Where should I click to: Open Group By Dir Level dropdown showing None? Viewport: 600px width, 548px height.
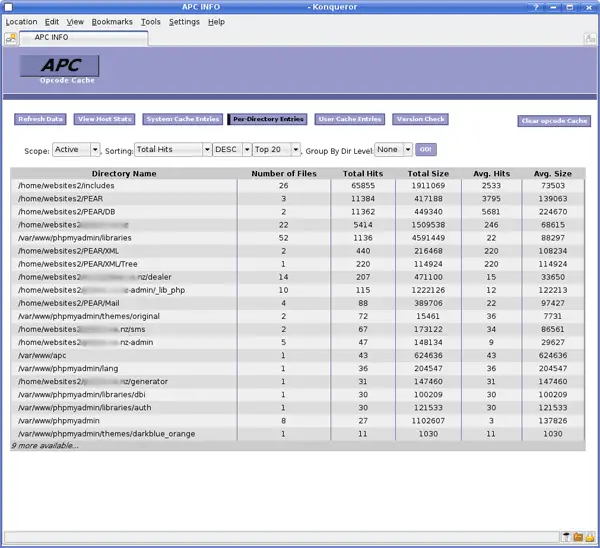(x=393, y=149)
